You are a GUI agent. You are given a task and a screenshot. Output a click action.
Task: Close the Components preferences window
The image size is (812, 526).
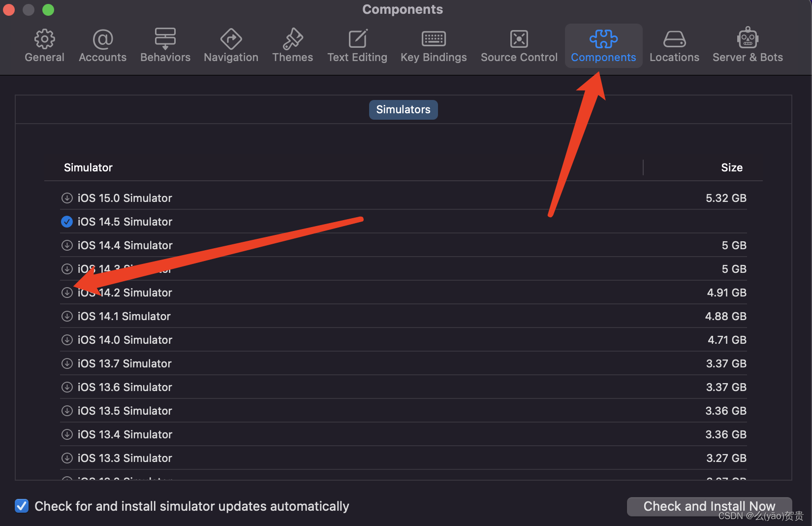[8, 9]
